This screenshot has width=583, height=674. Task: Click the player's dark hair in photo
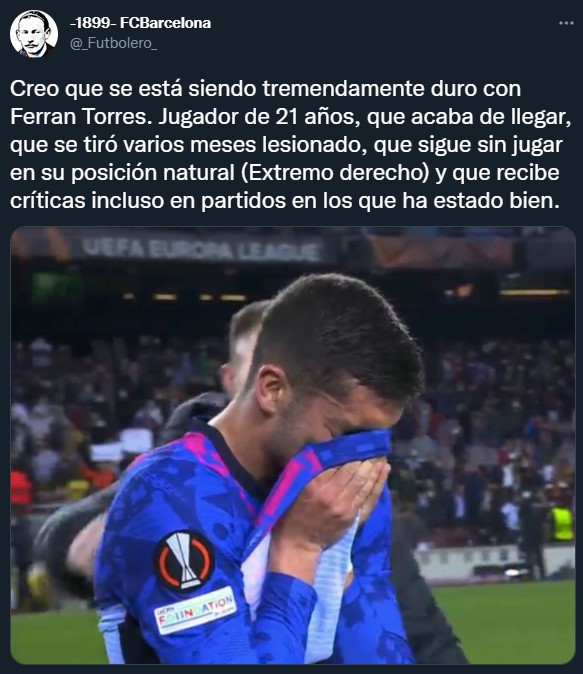click(x=340, y=333)
